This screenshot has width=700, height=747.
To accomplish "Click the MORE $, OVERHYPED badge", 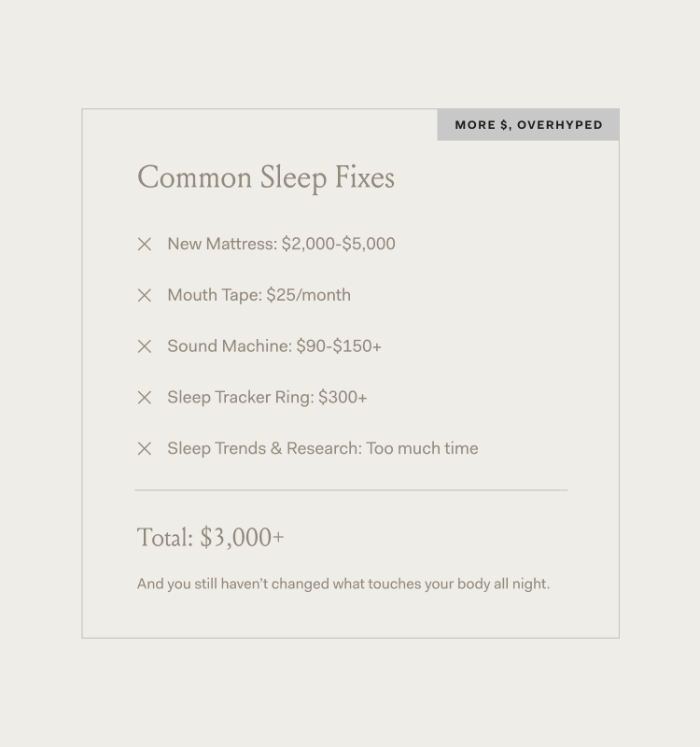I will 528,125.
